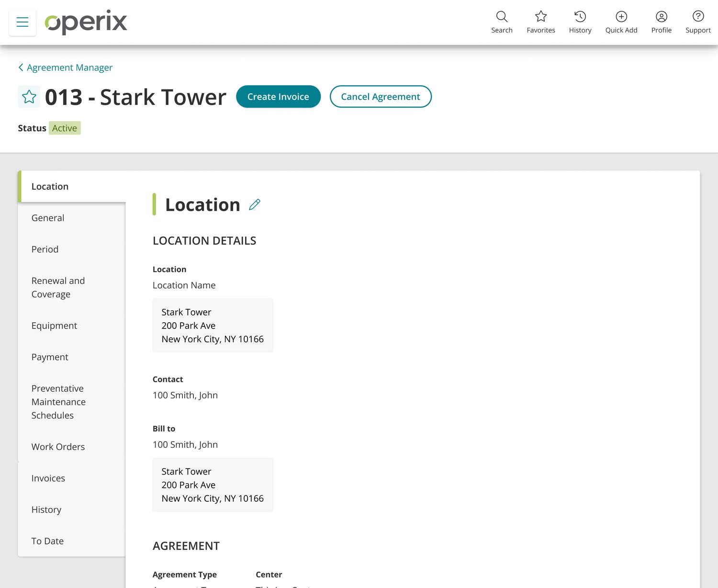The image size is (718, 588).
Task: Open the History side tab
Action: click(x=72, y=509)
